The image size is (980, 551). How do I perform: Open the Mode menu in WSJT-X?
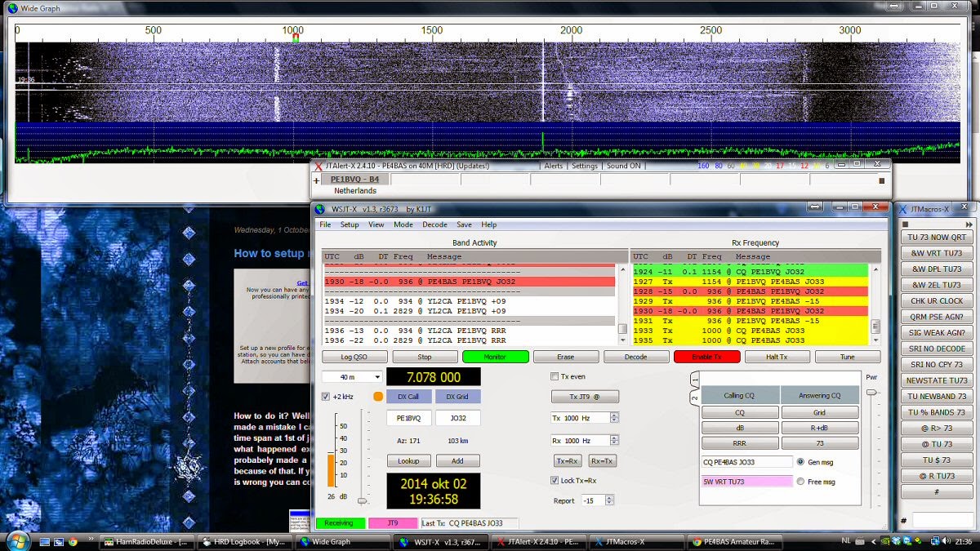click(403, 224)
